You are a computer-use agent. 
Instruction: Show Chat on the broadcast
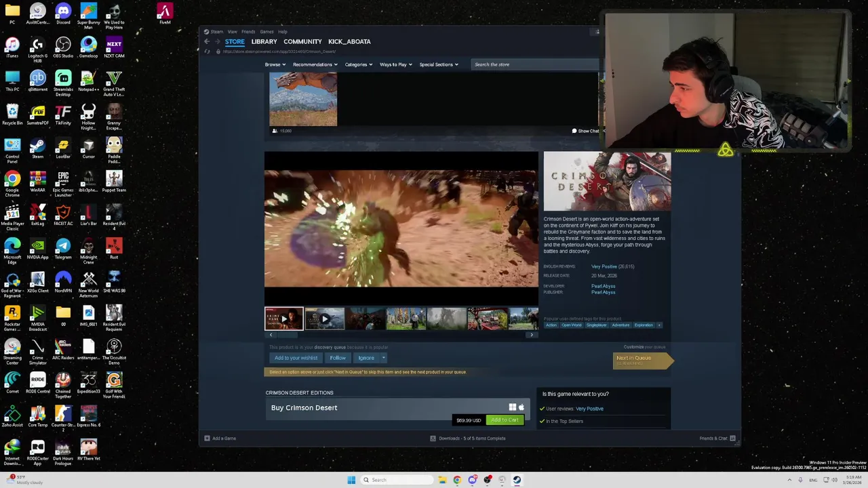click(586, 131)
